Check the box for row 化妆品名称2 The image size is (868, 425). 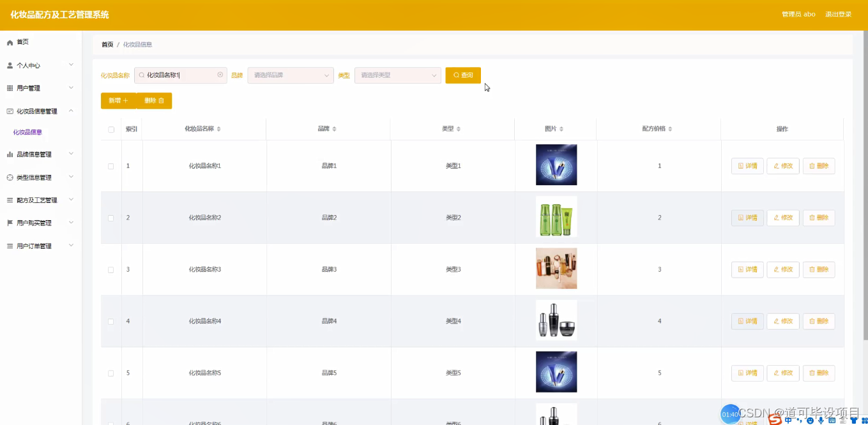111,218
